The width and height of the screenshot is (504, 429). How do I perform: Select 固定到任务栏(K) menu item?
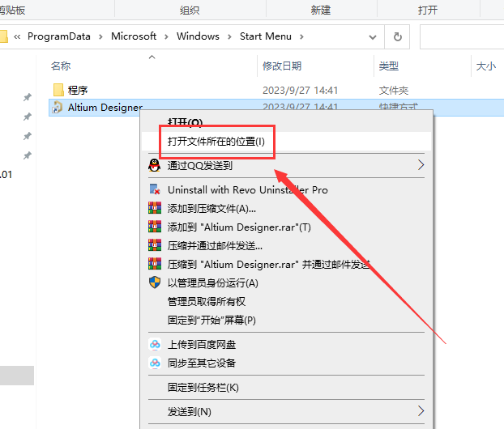pos(286,387)
